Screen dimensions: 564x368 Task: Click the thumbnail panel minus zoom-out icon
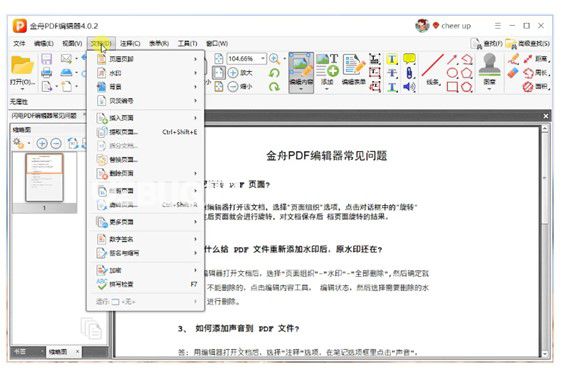[56, 144]
